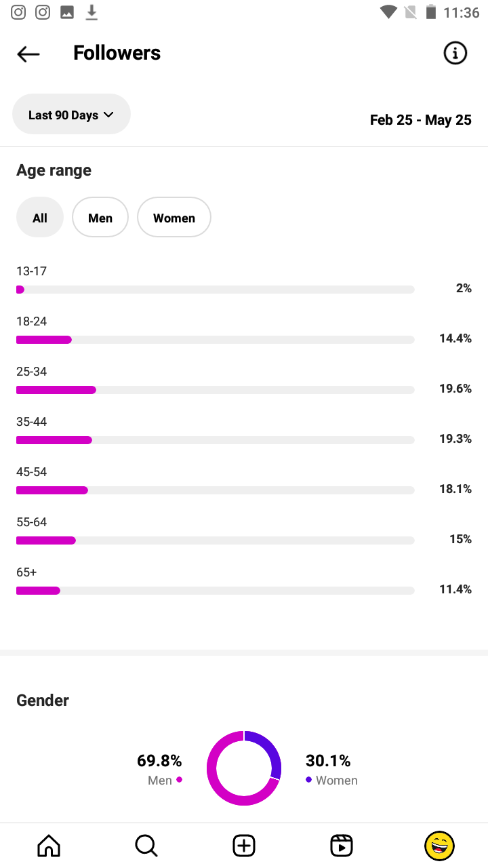Tap the Create new post plus icon
488x868 pixels.
pyautogui.click(x=244, y=846)
